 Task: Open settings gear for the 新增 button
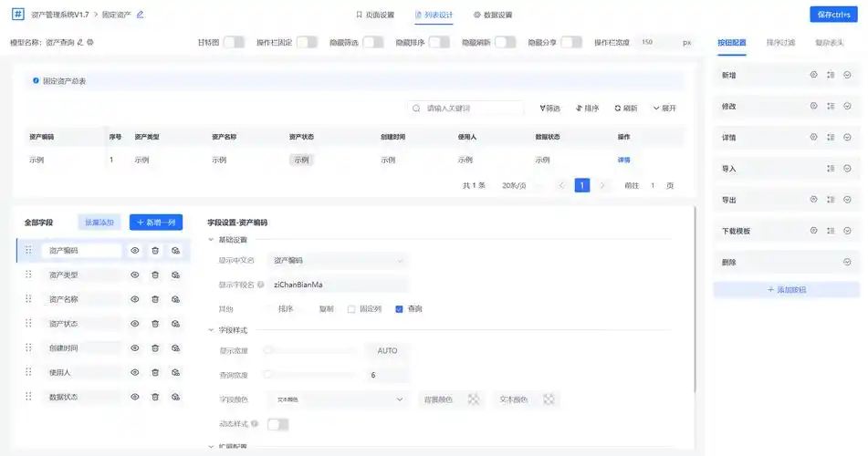coord(814,75)
